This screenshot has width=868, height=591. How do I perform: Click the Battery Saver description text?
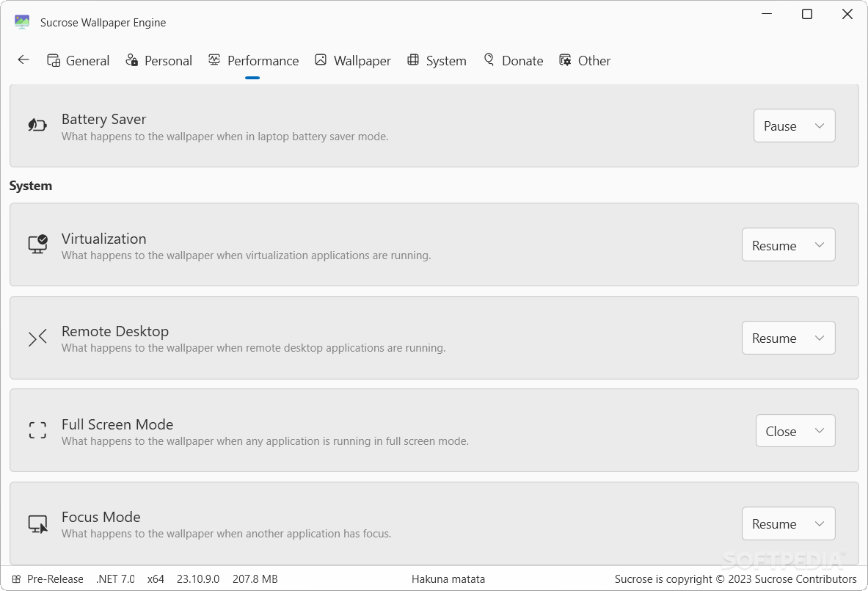(225, 137)
